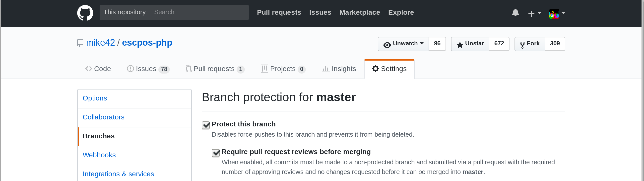The height and width of the screenshot is (181, 644).
Task: Uncheck Protect this branch checkbox
Action: coord(206,125)
